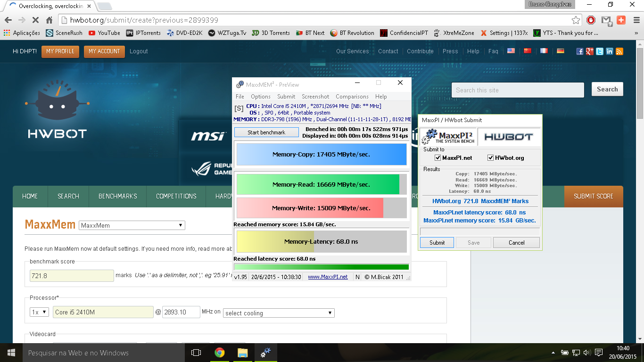Open the DVD-ED2K bookmark
This screenshot has width=644, height=362.
(184, 33)
